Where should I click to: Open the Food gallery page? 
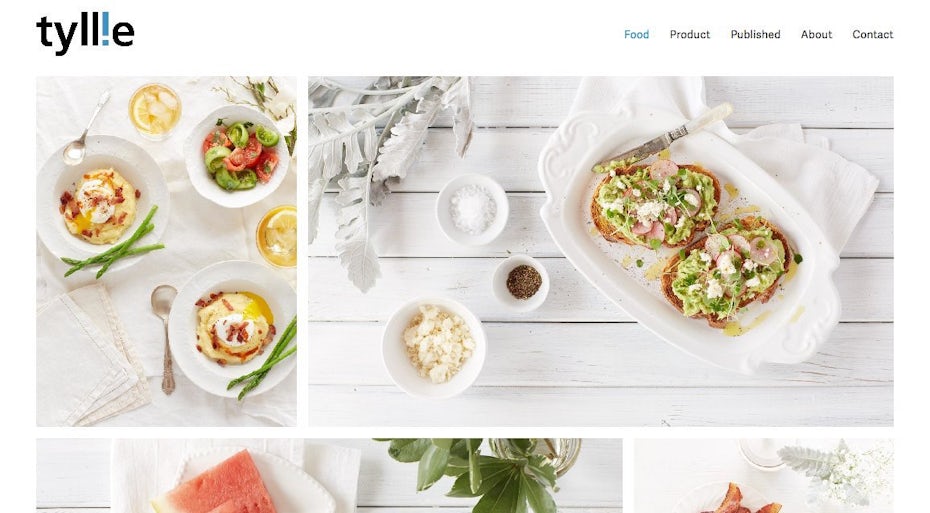click(x=636, y=34)
